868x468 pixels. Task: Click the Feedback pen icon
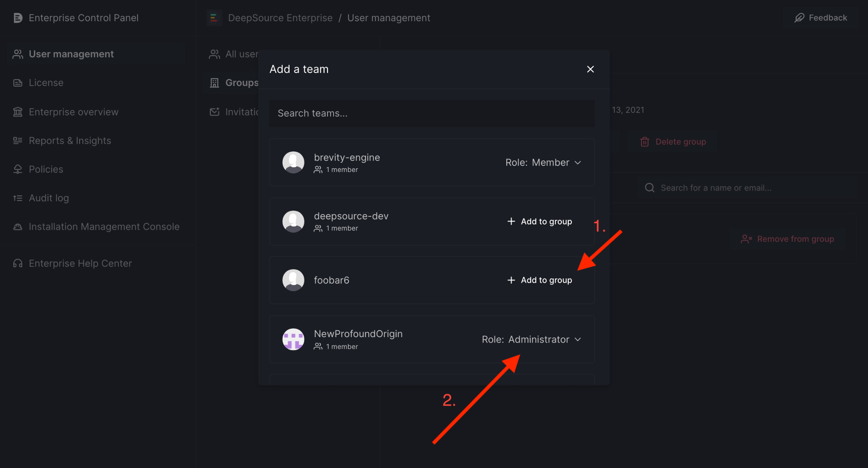[x=799, y=17]
